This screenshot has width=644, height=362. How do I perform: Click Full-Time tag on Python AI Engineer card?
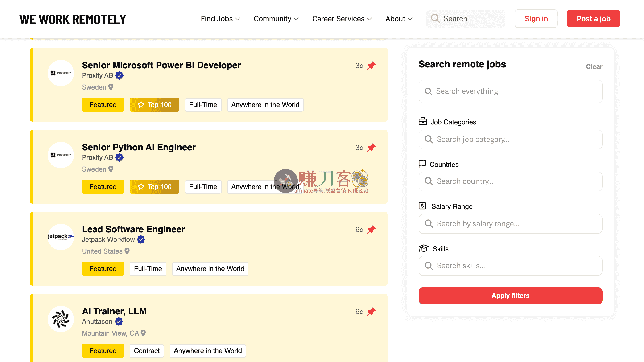[203, 187]
